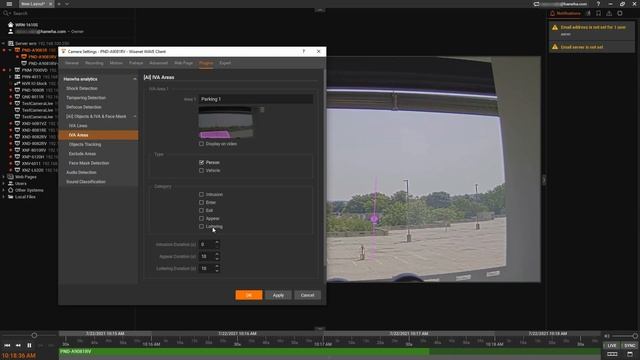
Task: Expand the Other Systems tree node
Action: click(4, 190)
